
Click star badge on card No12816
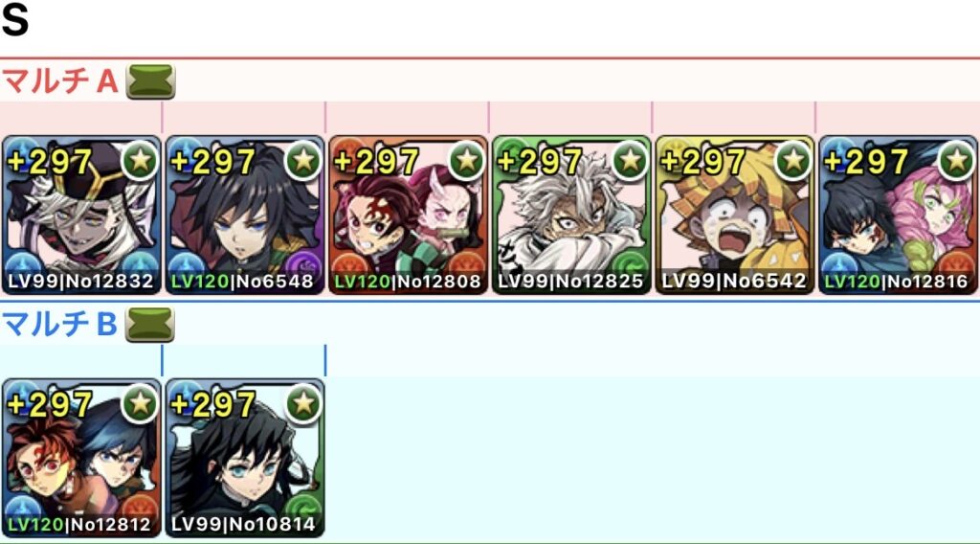coord(957,161)
